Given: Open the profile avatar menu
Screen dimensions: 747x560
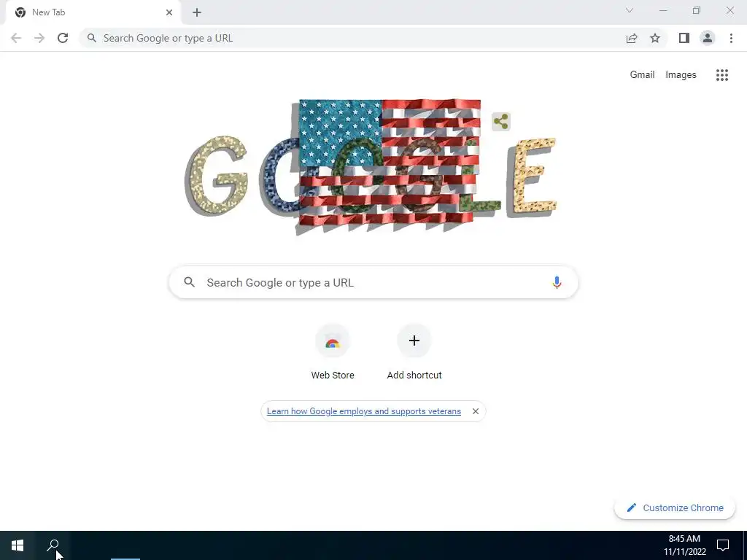Looking at the screenshot, I should tap(708, 38).
